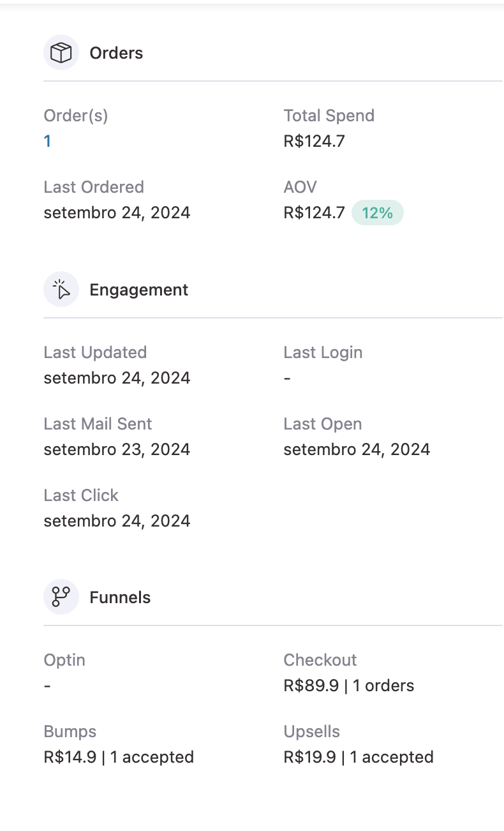This screenshot has width=504, height=831.
Task: Click the Optin label
Action: click(64, 660)
